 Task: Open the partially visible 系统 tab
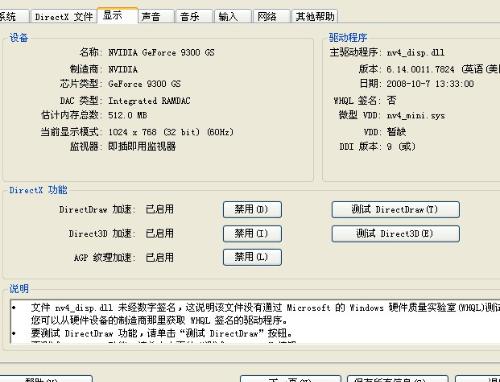(13, 16)
